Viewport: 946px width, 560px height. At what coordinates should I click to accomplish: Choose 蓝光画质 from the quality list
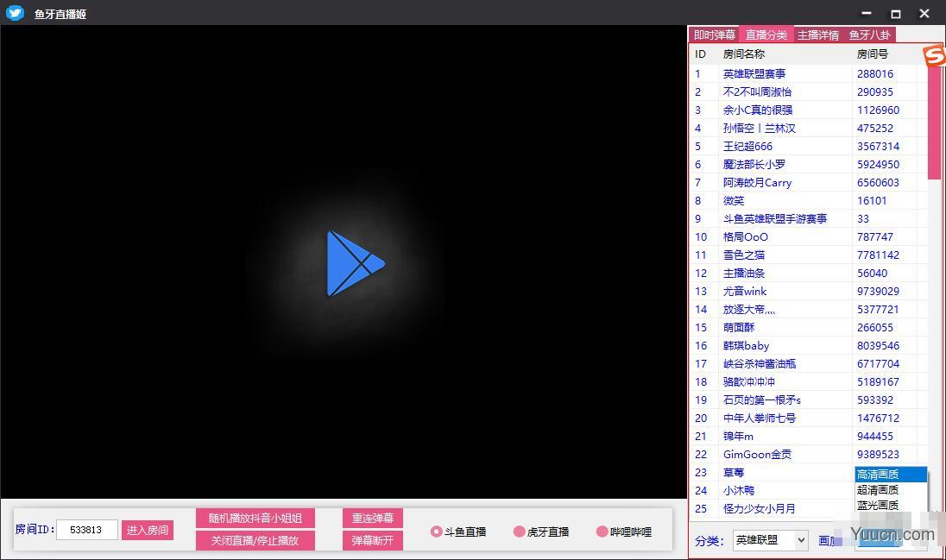(x=878, y=505)
